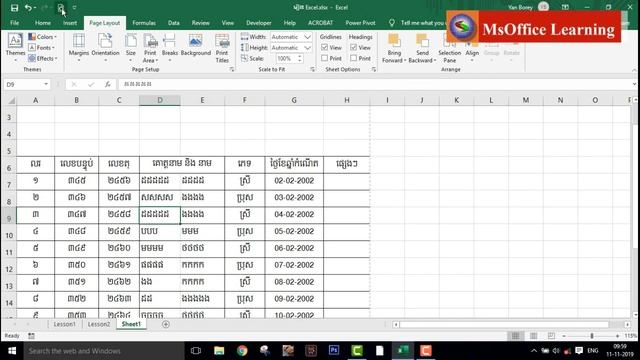Switch to the Developer tab
This screenshot has width=640, height=360.
coord(258,23)
